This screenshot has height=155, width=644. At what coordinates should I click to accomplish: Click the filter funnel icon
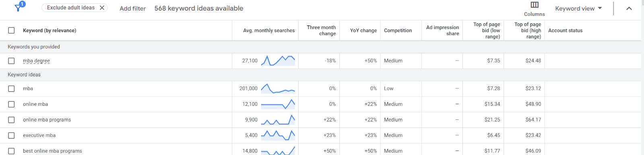coord(19,7)
